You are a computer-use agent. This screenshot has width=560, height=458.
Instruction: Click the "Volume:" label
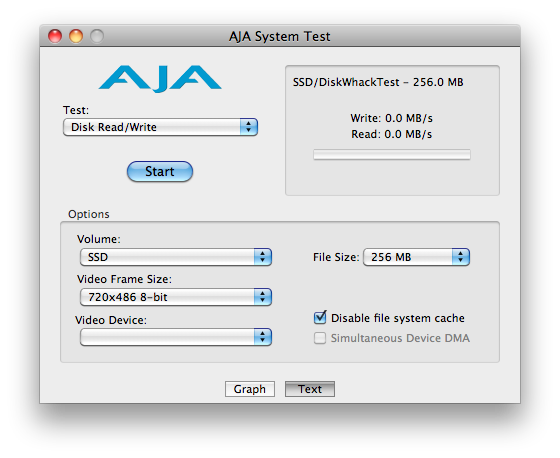99,239
